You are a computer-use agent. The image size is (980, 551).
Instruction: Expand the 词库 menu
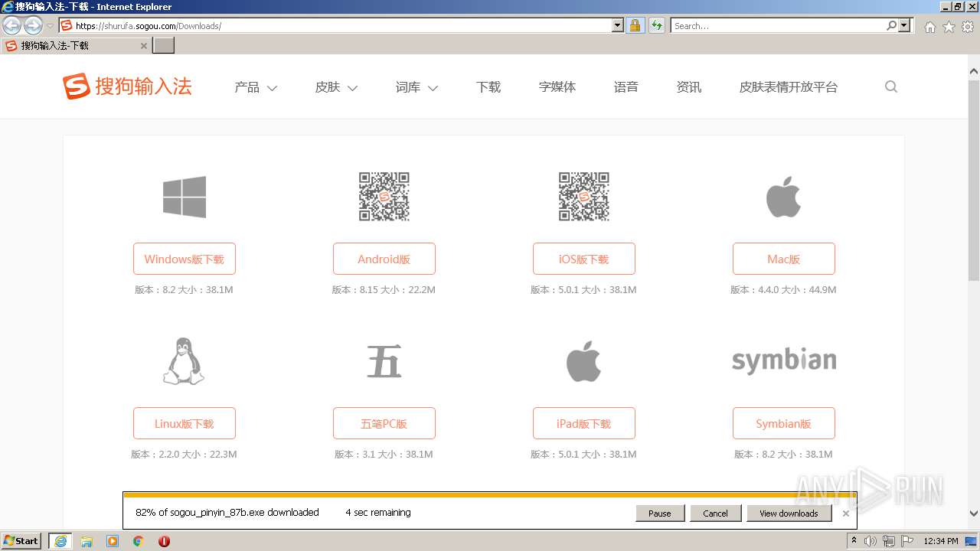416,87
